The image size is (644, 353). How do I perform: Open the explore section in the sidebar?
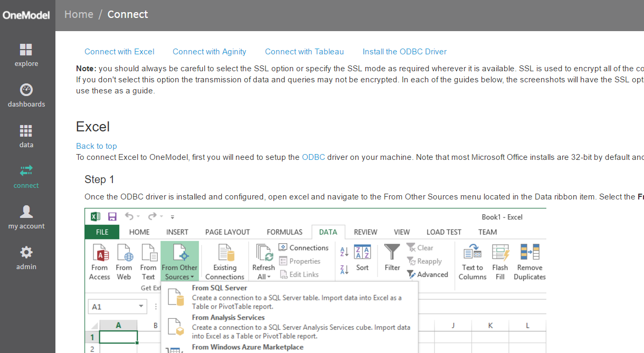(x=26, y=55)
